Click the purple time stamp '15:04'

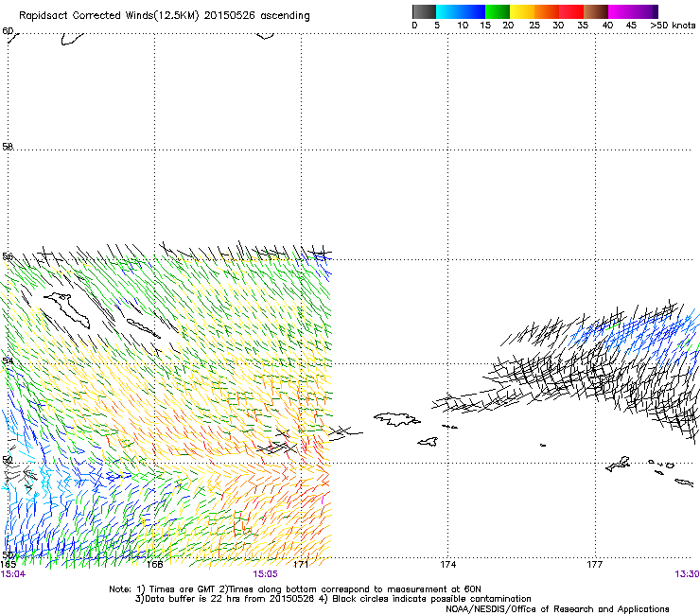[x=13, y=574]
